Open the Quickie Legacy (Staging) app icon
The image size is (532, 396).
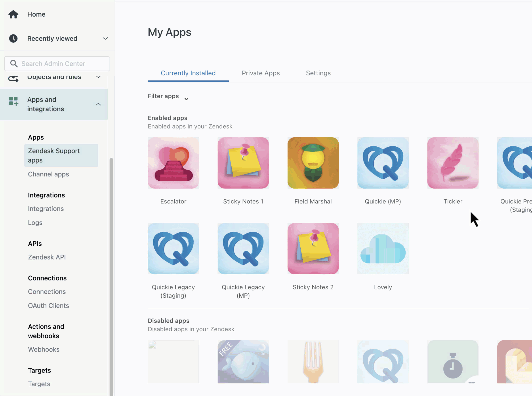click(x=173, y=249)
